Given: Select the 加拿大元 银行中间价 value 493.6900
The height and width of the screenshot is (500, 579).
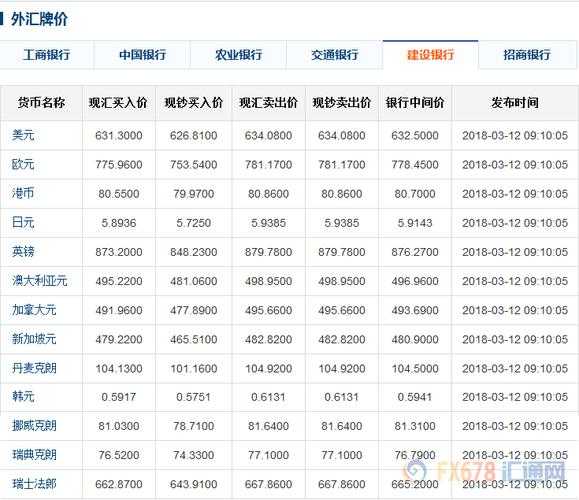Looking at the screenshot, I should 415,310.
